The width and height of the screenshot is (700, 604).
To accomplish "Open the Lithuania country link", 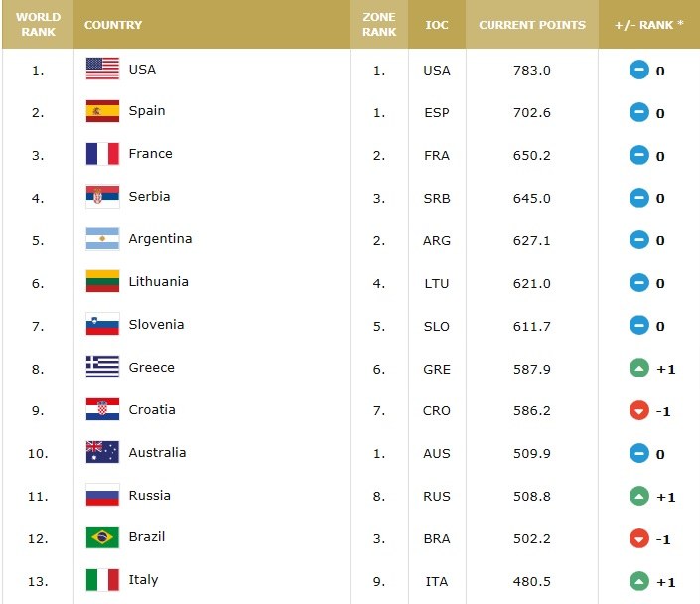I will pyautogui.click(x=158, y=282).
